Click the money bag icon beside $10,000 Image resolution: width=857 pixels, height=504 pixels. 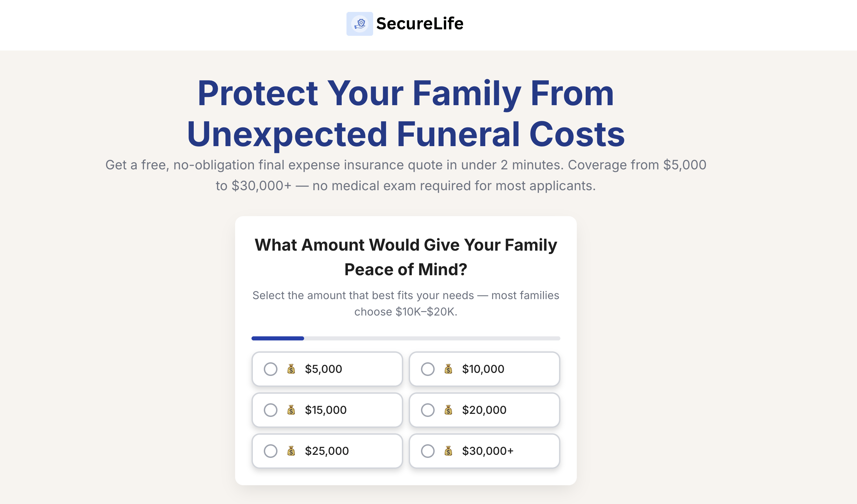[448, 369]
